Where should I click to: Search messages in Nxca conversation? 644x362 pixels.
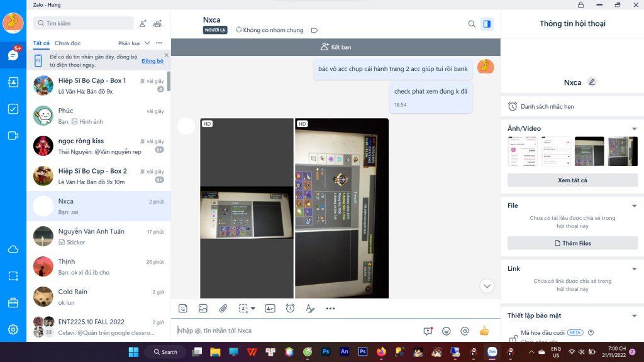472,24
